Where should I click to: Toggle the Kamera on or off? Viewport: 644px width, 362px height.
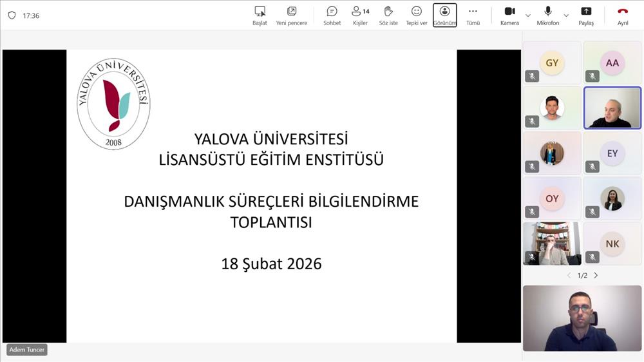[509, 15]
